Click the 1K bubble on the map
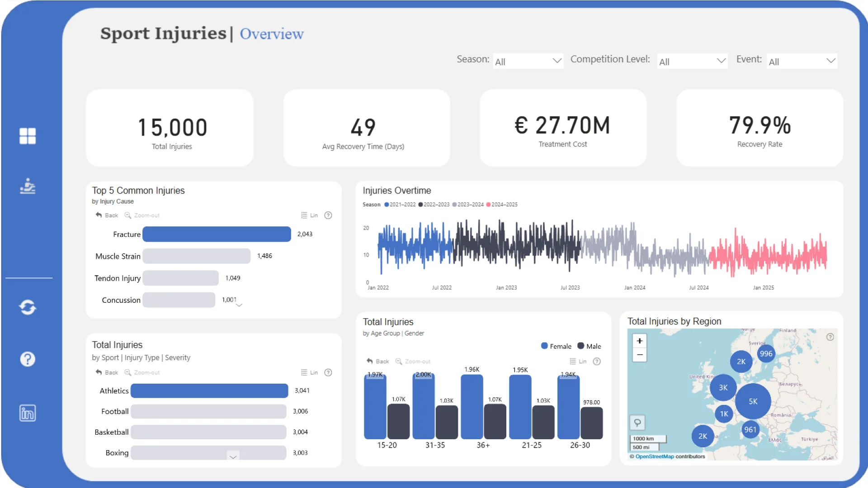The height and width of the screenshot is (488, 868). (x=724, y=413)
